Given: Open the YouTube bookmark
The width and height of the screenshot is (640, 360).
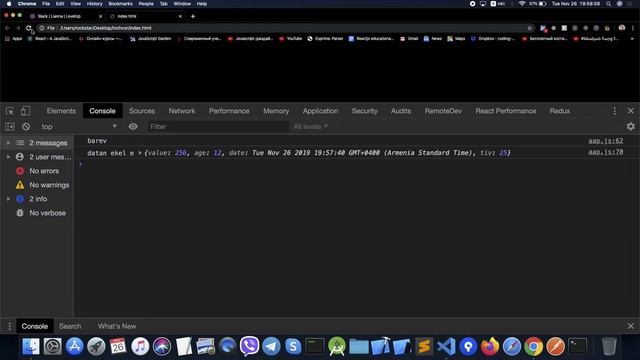Looking at the screenshot, I should click(291, 39).
